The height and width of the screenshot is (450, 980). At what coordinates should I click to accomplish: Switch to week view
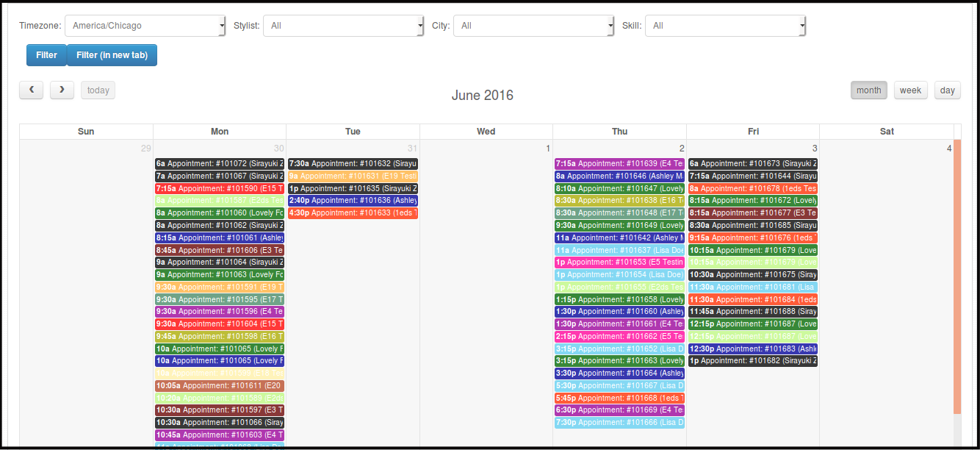click(x=910, y=90)
